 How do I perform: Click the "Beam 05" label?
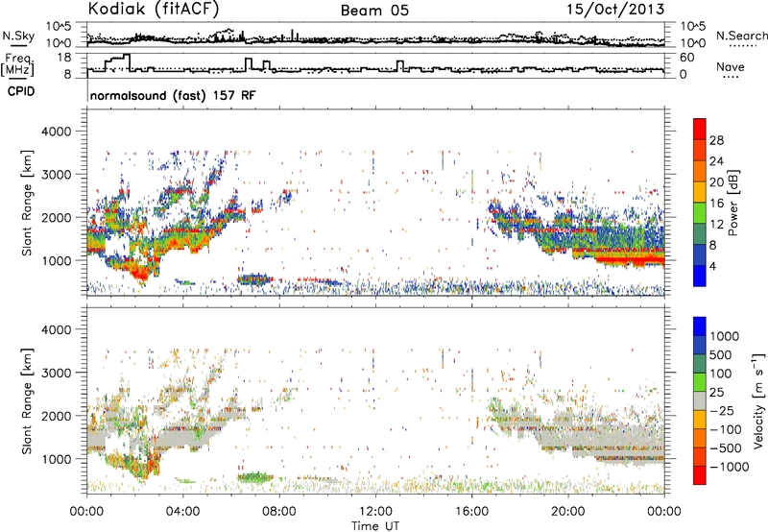click(x=374, y=11)
